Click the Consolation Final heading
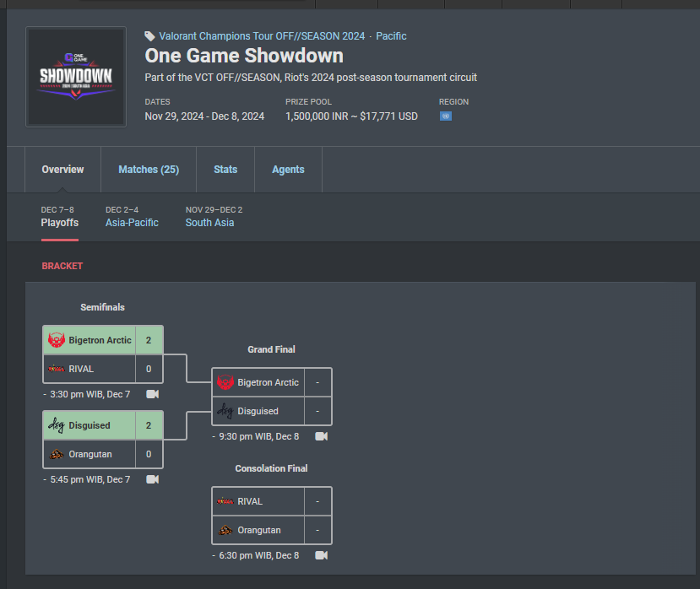The image size is (700, 589). point(271,468)
